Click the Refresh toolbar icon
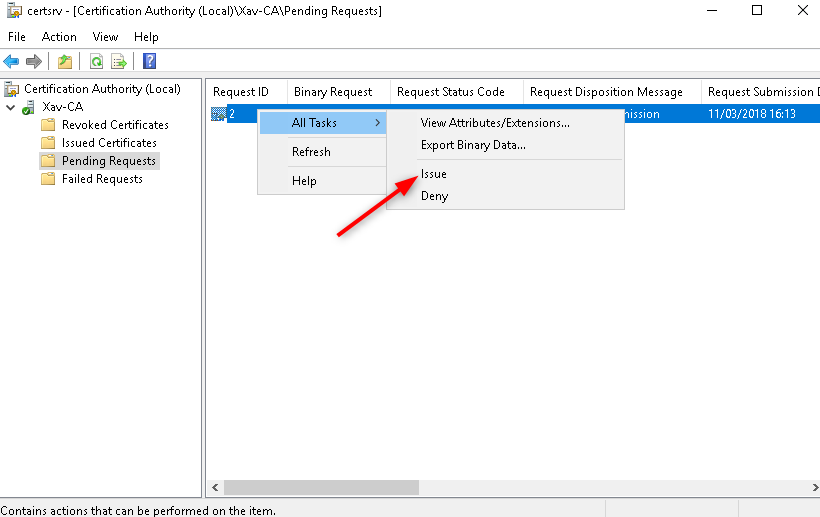The height and width of the screenshot is (517, 820). tap(96, 61)
